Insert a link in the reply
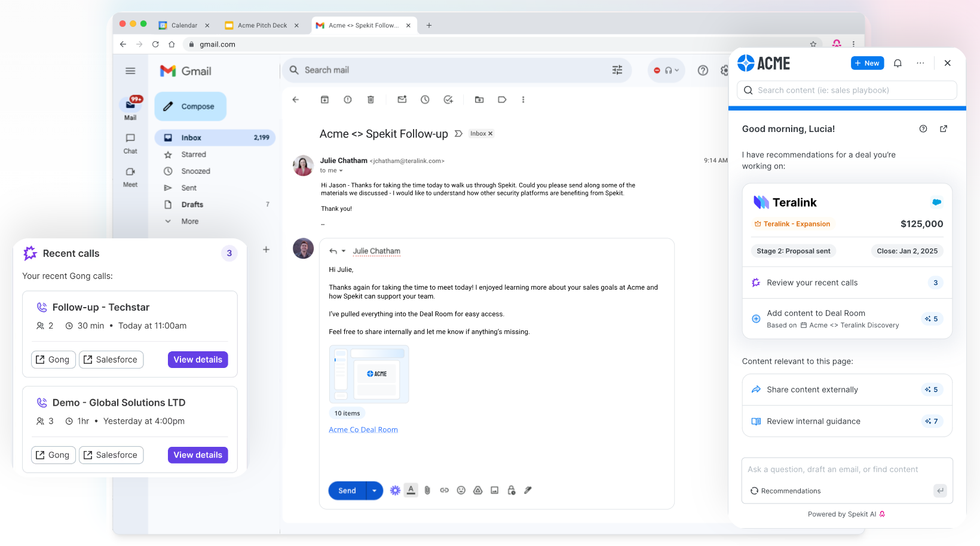The height and width of the screenshot is (546, 980). coord(444,490)
